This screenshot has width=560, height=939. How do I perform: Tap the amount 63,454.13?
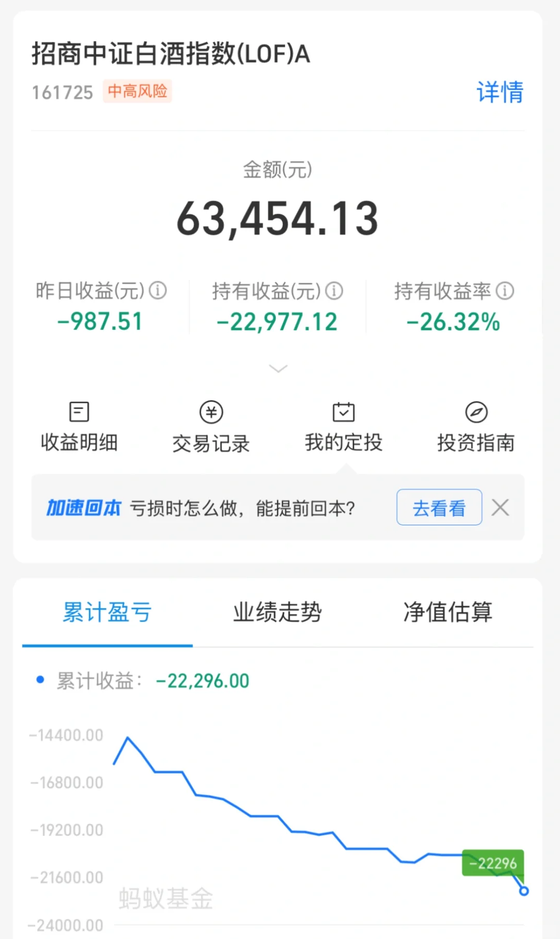(278, 219)
